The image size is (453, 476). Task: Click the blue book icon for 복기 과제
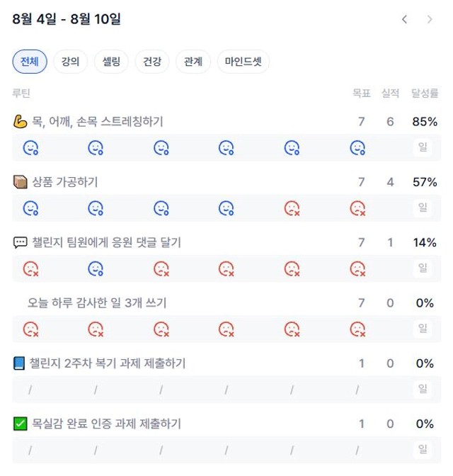(x=19, y=363)
